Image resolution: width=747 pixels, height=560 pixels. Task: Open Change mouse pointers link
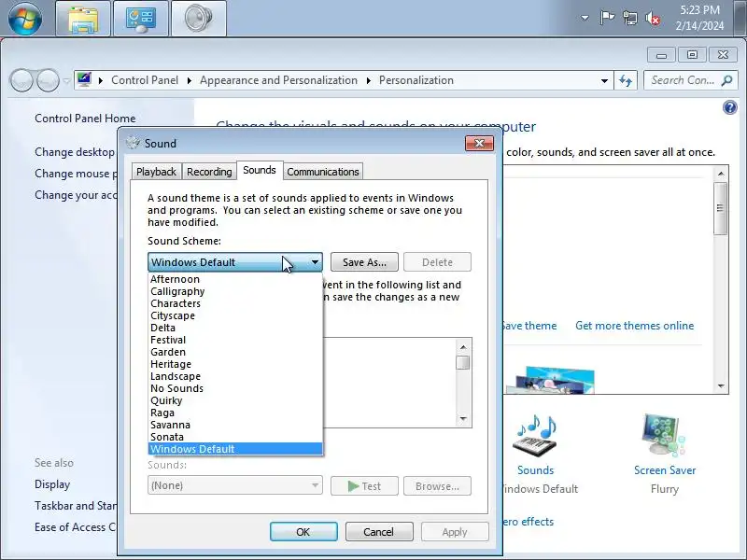pyautogui.click(x=76, y=174)
